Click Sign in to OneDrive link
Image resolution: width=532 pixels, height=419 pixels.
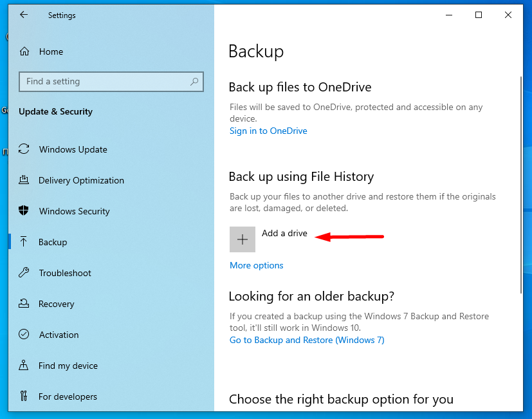pos(268,131)
